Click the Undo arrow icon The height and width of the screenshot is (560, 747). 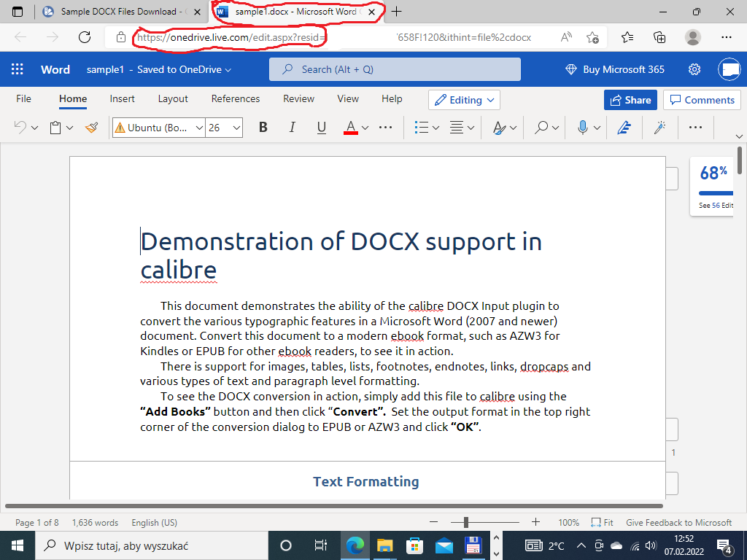coord(20,128)
